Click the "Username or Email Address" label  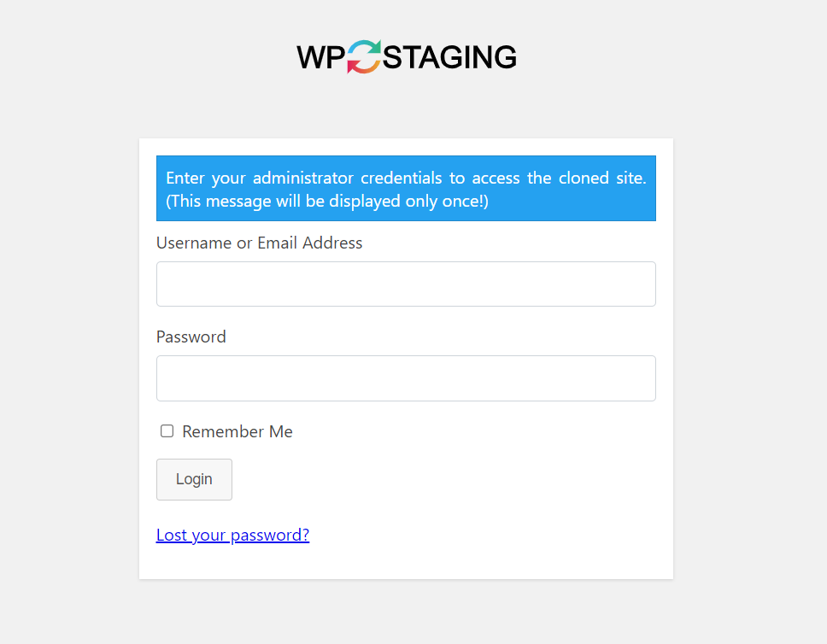pyautogui.click(x=259, y=243)
